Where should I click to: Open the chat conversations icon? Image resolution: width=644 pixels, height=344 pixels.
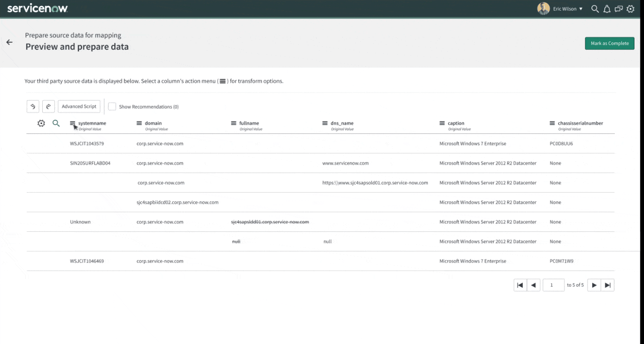(618, 9)
